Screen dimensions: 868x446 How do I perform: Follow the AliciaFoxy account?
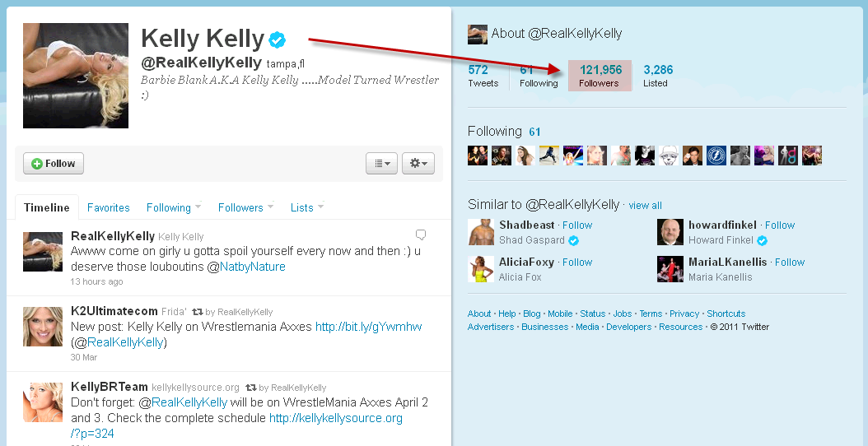pyautogui.click(x=576, y=262)
